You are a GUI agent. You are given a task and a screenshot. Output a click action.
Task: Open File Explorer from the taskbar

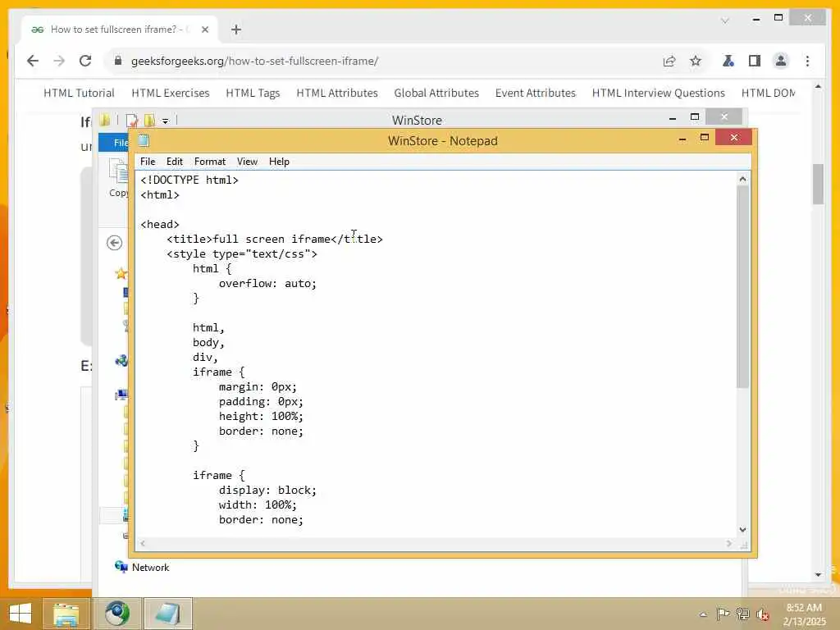pos(66,614)
